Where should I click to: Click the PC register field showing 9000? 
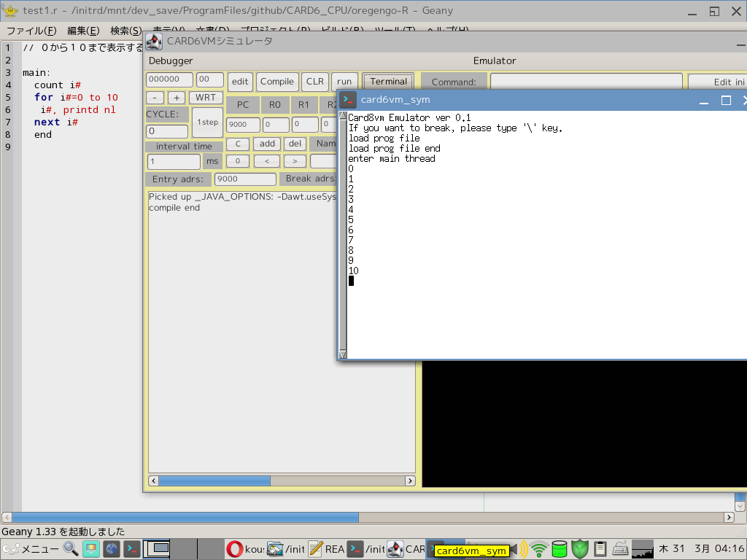tap(243, 125)
